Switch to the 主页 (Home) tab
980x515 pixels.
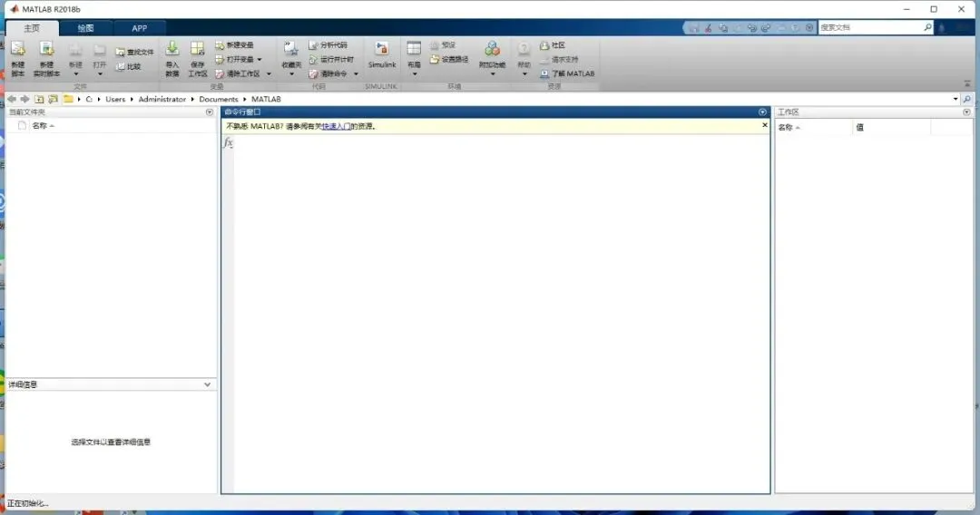coord(32,28)
